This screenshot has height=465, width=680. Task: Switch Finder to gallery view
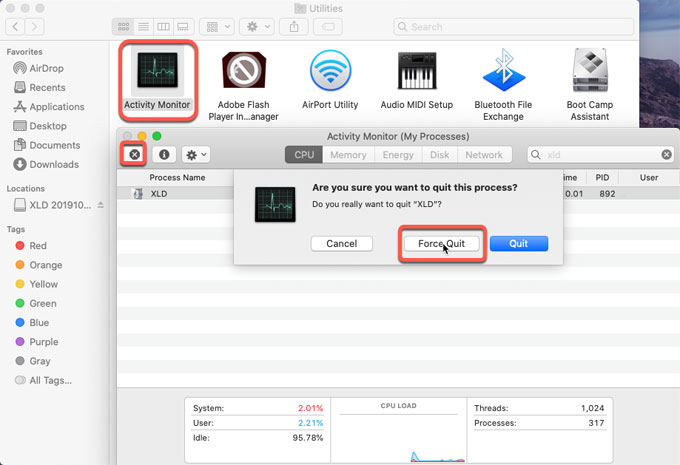tap(183, 27)
